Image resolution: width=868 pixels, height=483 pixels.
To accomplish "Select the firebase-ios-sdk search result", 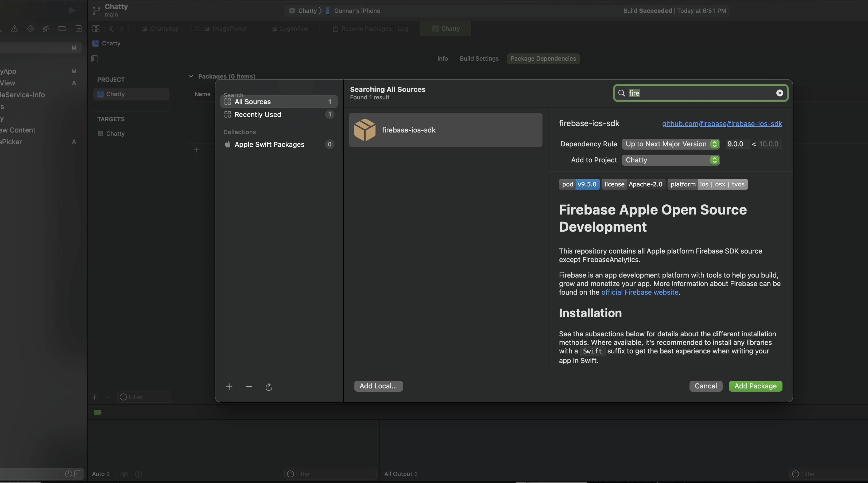I will pos(445,130).
